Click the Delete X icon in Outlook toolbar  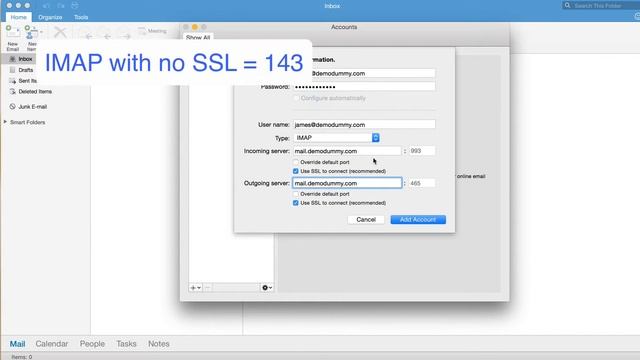click(x=60, y=32)
